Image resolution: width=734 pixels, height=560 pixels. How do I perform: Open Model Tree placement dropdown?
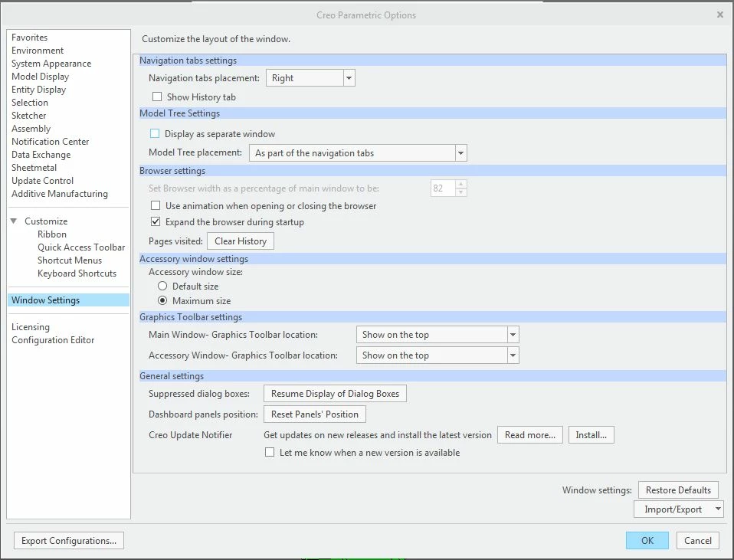tap(460, 153)
